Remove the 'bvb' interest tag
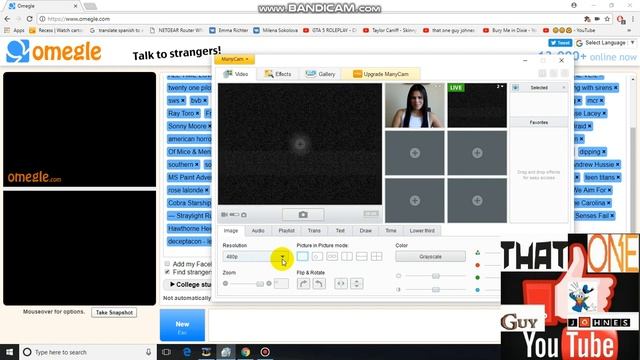The height and width of the screenshot is (360, 640). click(205, 100)
